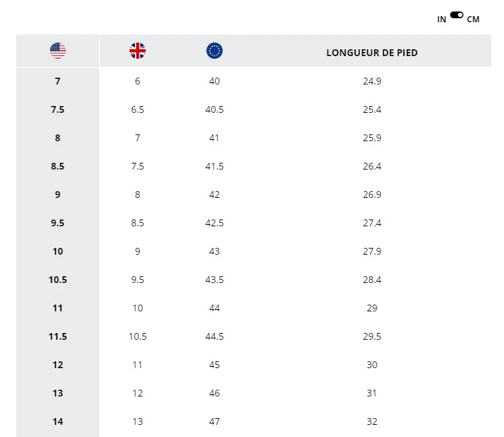The image size is (504, 437).
Task: Select US size 10 row header
Action: (58, 251)
